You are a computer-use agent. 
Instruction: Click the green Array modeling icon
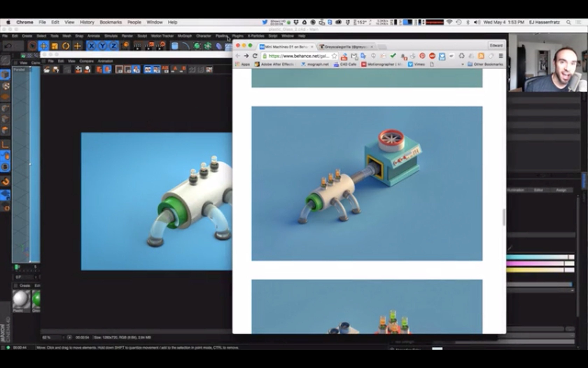[208, 46]
